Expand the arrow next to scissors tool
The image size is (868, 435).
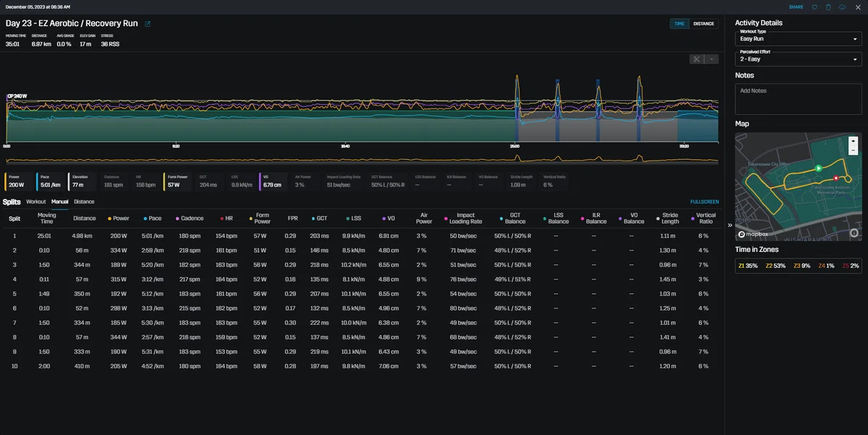click(712, 59)
